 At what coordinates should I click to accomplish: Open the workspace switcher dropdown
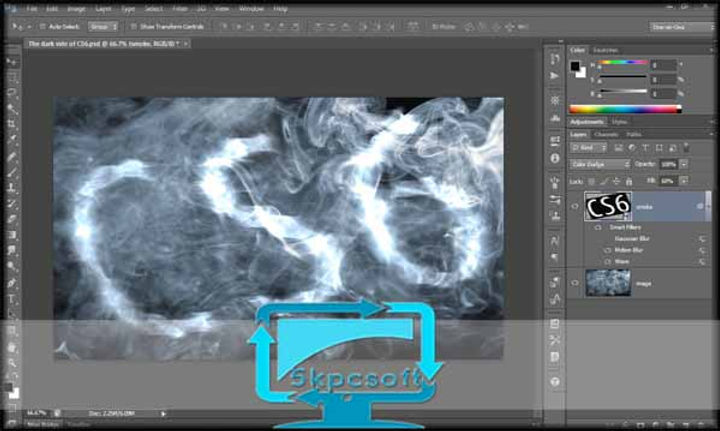tap(680, 27)
